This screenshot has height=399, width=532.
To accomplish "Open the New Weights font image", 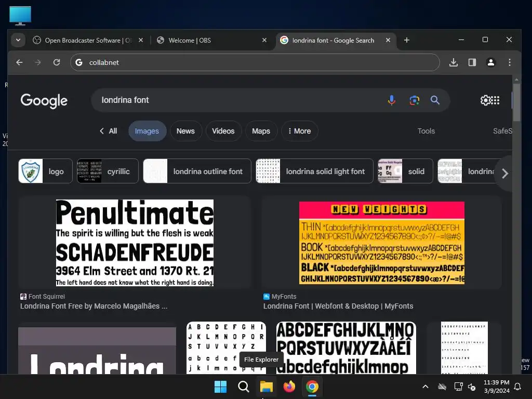I will 382,243.
